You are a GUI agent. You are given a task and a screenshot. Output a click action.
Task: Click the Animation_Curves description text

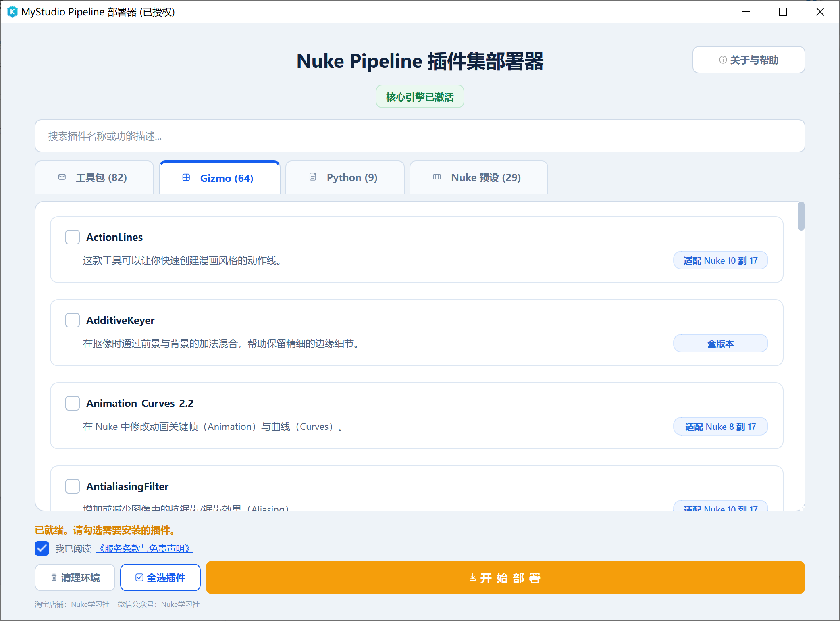[213, 427]
